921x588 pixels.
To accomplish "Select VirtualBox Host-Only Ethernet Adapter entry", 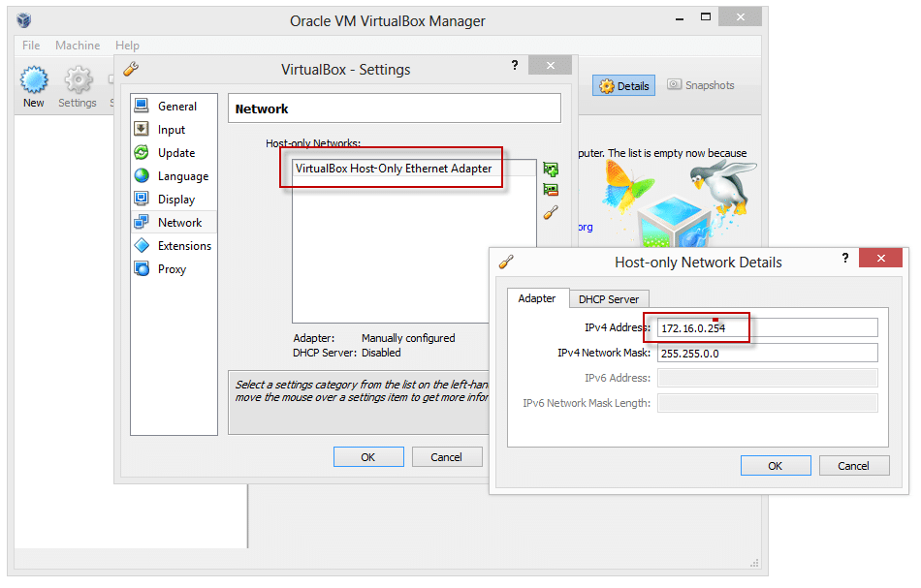I will click(x=394, y=169).
